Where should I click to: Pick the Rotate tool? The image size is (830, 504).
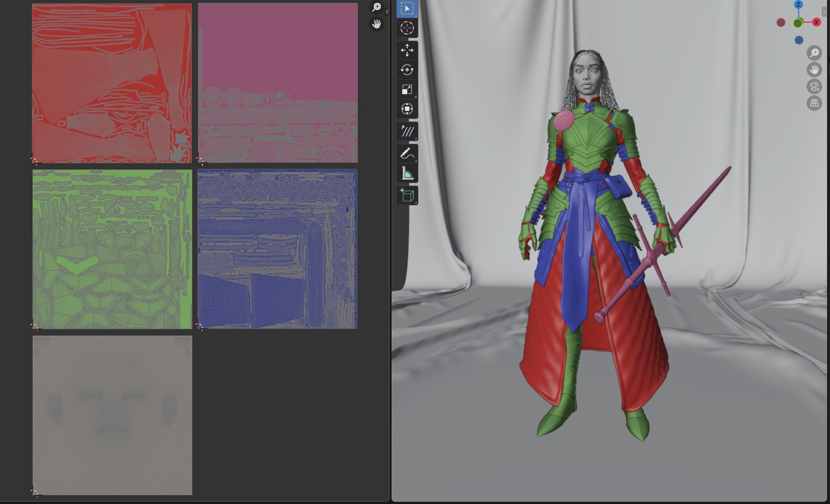[407, 70]
